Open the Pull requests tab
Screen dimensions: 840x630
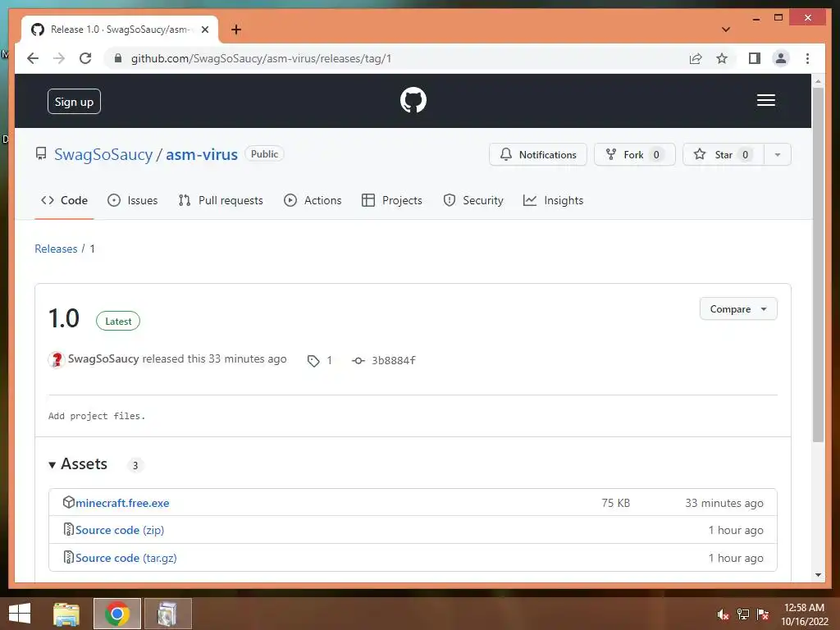tap(221, 200)
